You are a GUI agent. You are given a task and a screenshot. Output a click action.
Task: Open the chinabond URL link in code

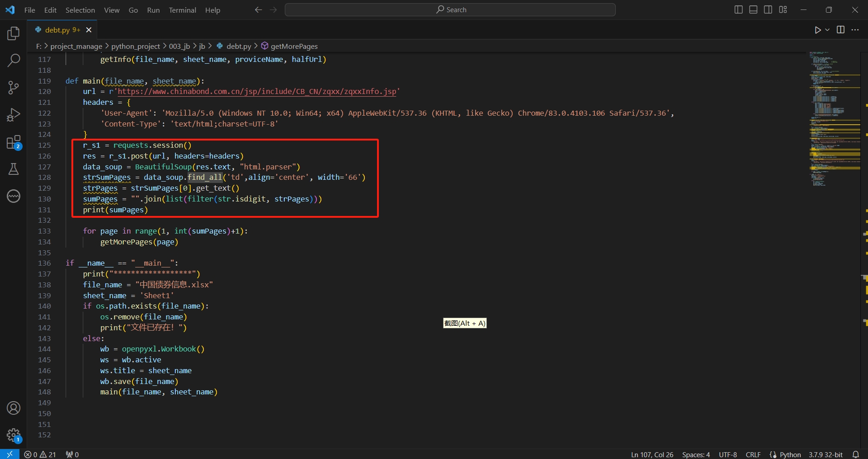point(257,92)
